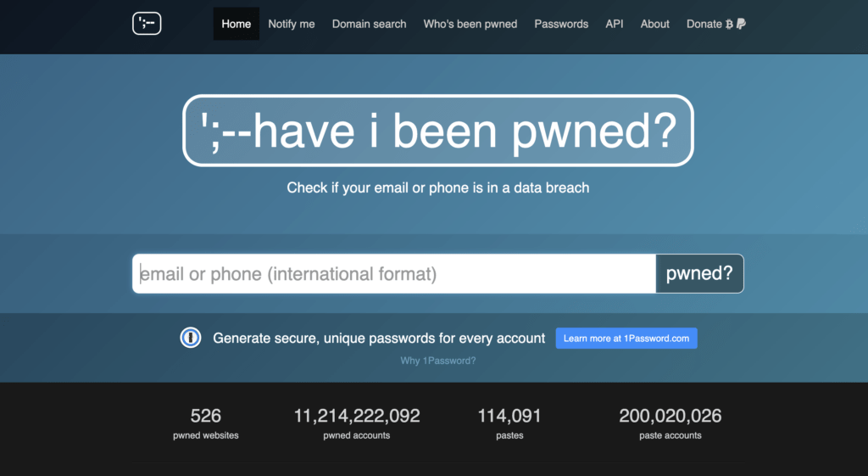Image resolution: width=868 pixels, height=476 pixels.
Task: Open the About page
Action: point(655,24)
